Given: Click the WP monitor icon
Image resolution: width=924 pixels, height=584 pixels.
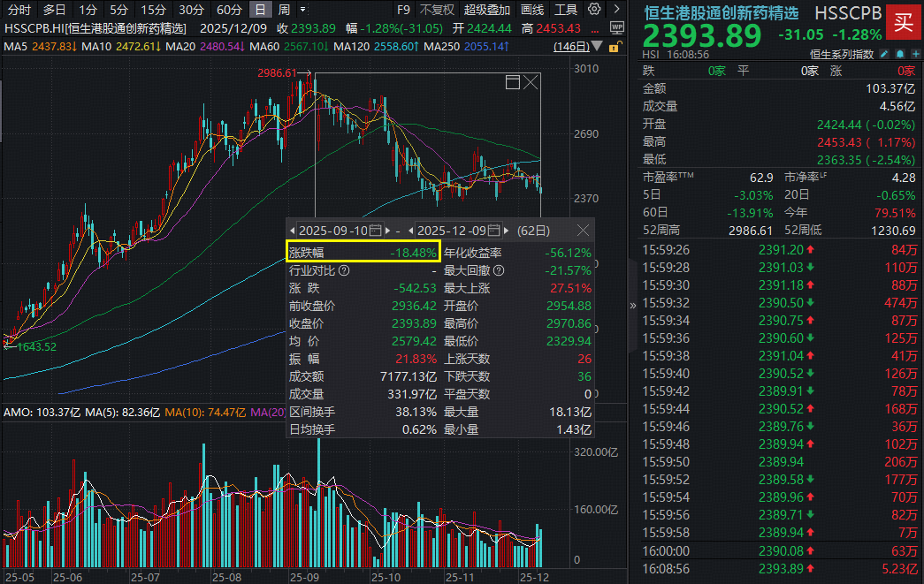Looking at the screenshot, I should coord(617,27).
